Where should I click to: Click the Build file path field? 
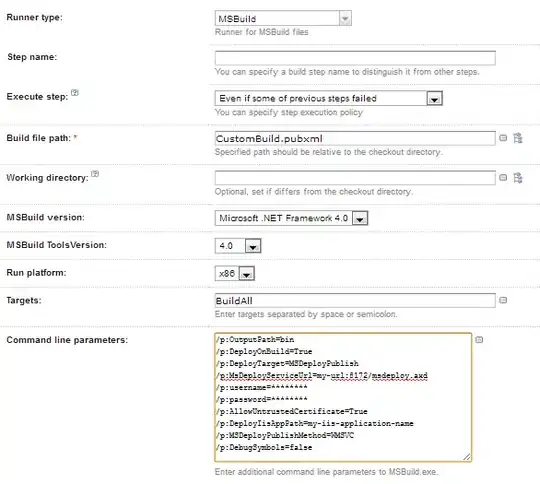(355, 138)
